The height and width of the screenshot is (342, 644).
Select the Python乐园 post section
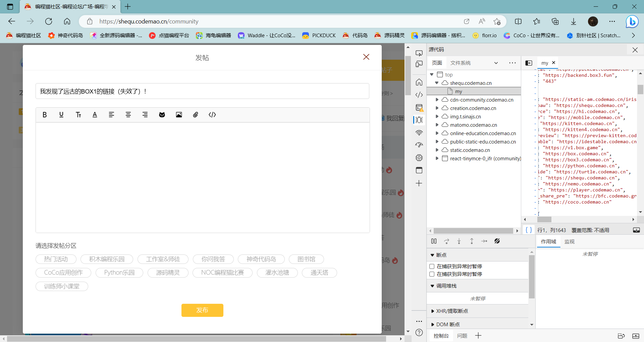[x=119, y=273]
